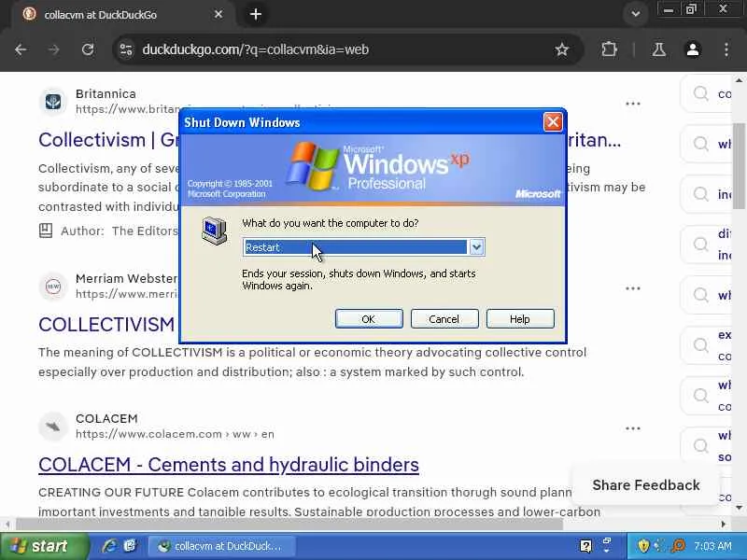The image size is (747, 560).
Task: Click the horizontal scrollbar right arrow
Action: 724,525
